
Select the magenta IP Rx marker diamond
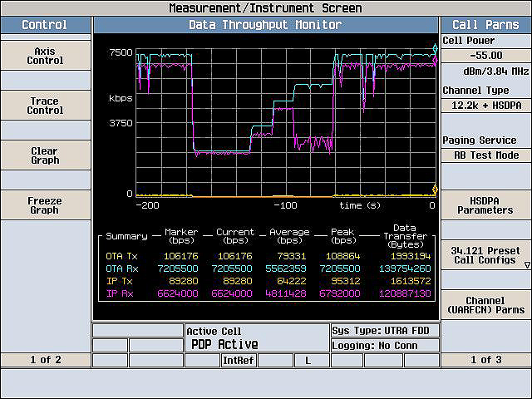tap(435, 61)
